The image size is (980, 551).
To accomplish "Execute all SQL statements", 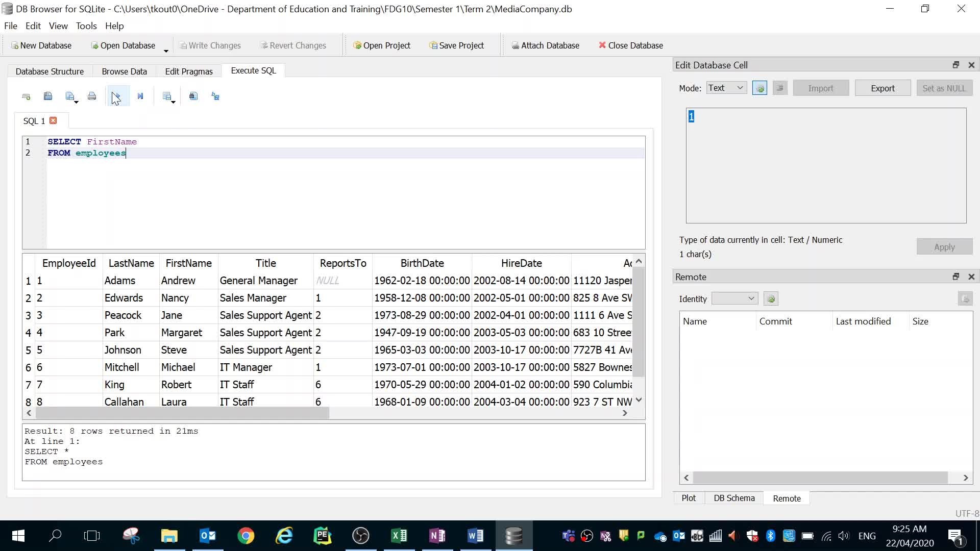I will (116, 96).
